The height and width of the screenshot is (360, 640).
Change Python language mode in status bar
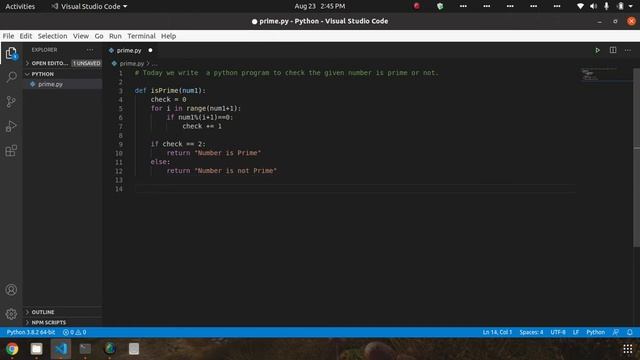[596, 332]
